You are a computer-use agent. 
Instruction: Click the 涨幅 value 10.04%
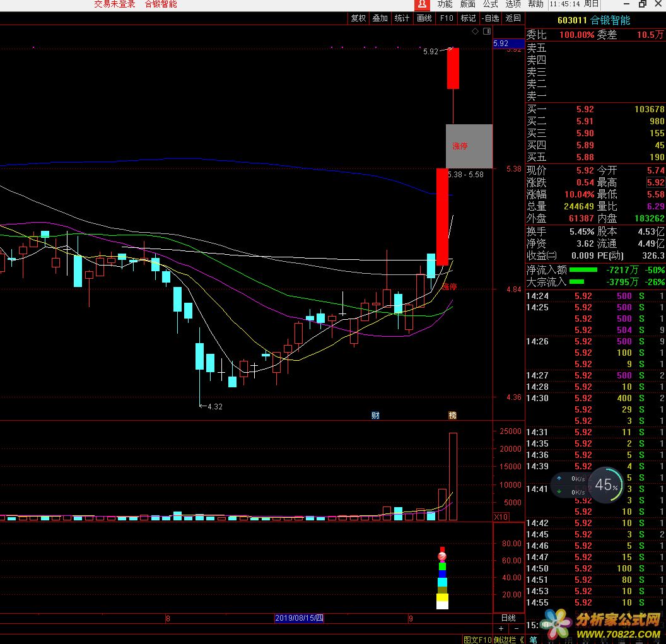point(580,194)
